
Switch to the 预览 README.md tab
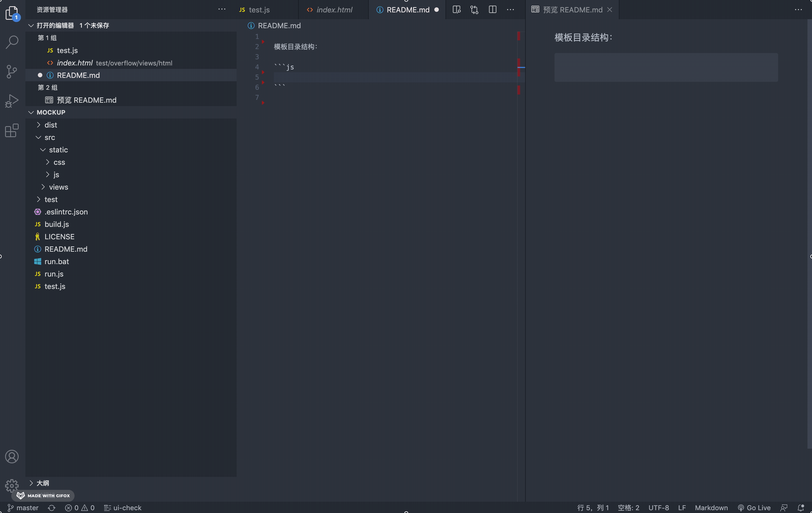(x=571, y=9)
